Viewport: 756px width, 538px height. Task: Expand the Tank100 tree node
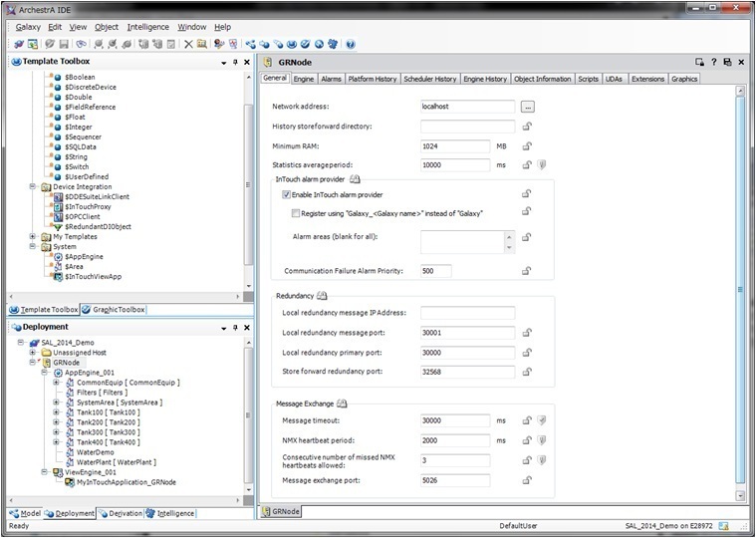(56, 411)
